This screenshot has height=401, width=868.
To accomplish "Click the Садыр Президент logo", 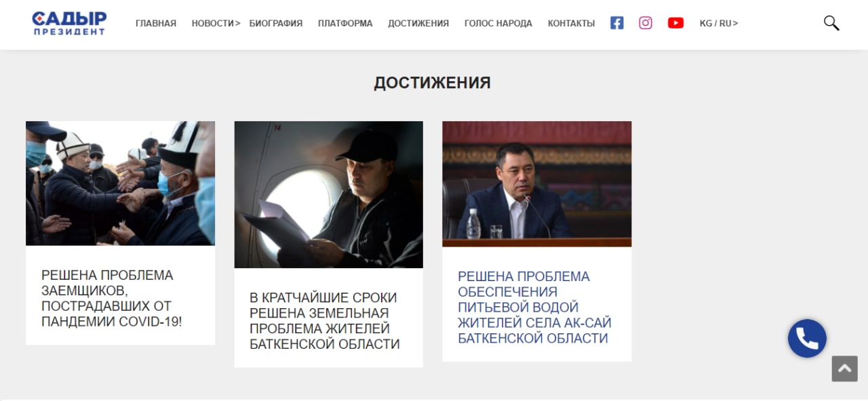I will point(69,23).
